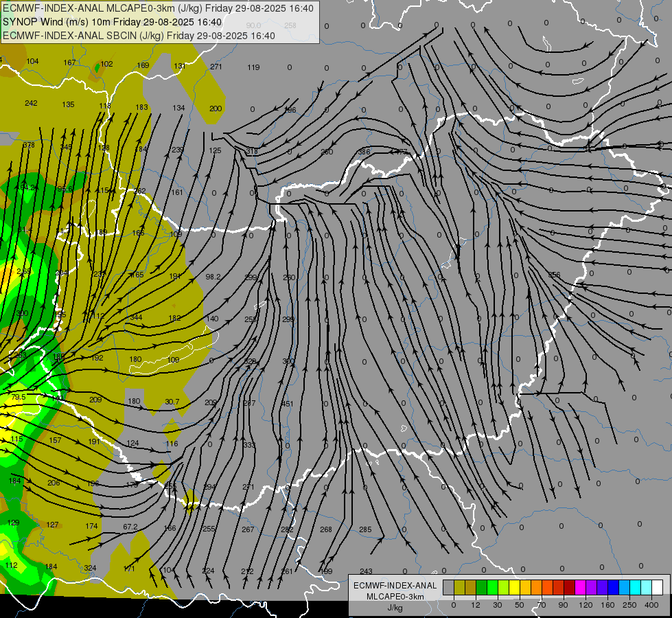Click the map value 324
672x618 pixels.
tap(90, 568)
